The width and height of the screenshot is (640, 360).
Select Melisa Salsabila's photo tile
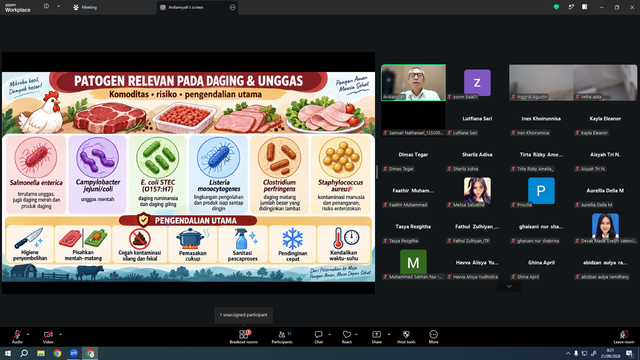click(x=477, y=191)
